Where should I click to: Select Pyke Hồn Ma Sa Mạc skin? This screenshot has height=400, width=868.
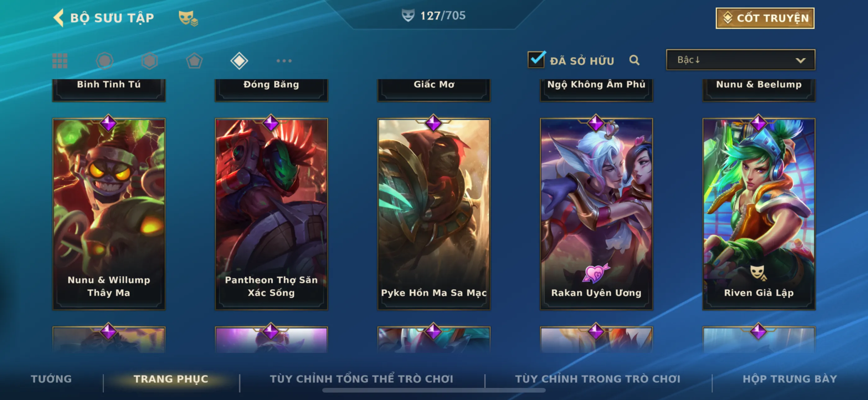434,214
